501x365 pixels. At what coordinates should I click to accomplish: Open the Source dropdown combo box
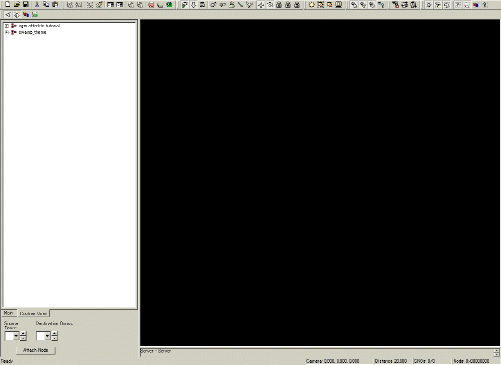coord(16,336)
